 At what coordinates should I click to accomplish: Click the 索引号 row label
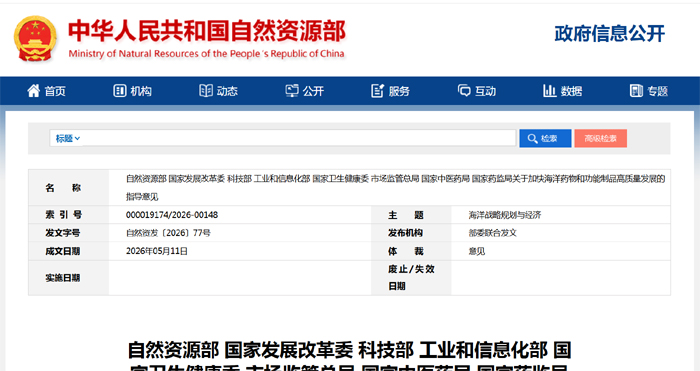[x=63, y=215]
